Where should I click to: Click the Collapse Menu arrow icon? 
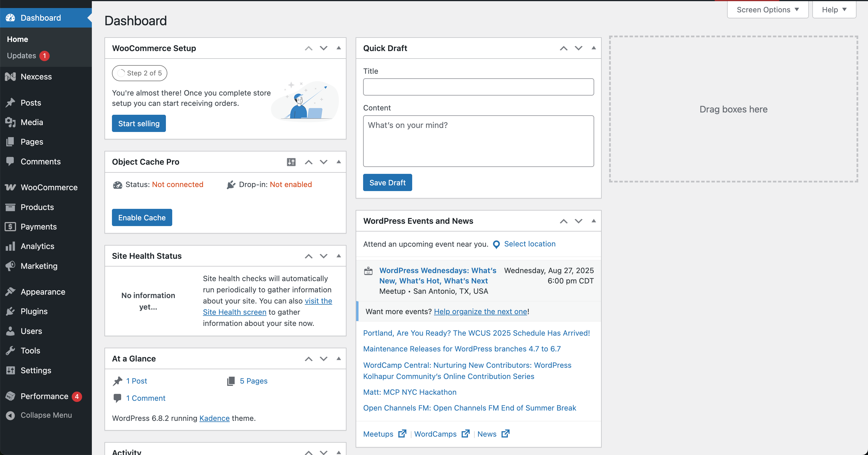[10, 415]
